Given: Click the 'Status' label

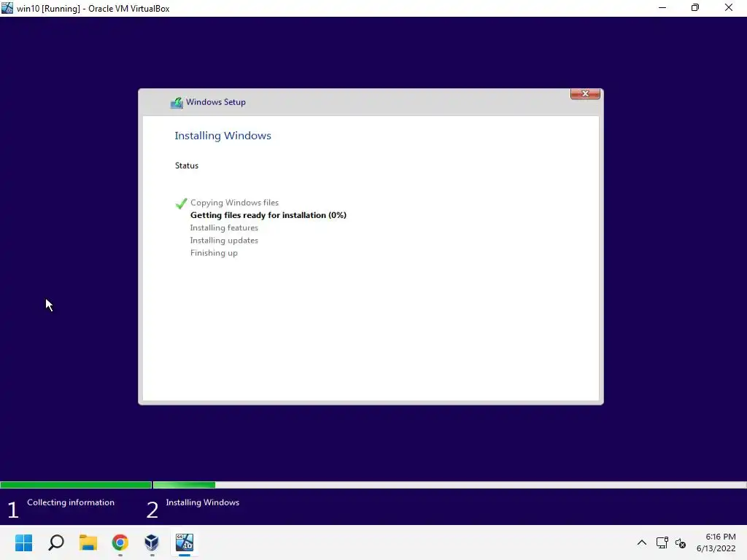Looking at the screenshot, I should (187, 166).
